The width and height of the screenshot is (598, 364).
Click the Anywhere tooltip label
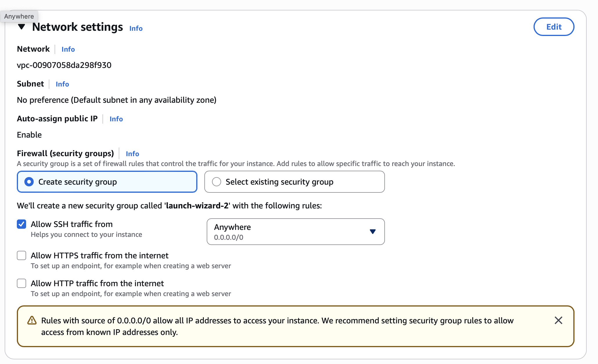click(x=19, y=17)
